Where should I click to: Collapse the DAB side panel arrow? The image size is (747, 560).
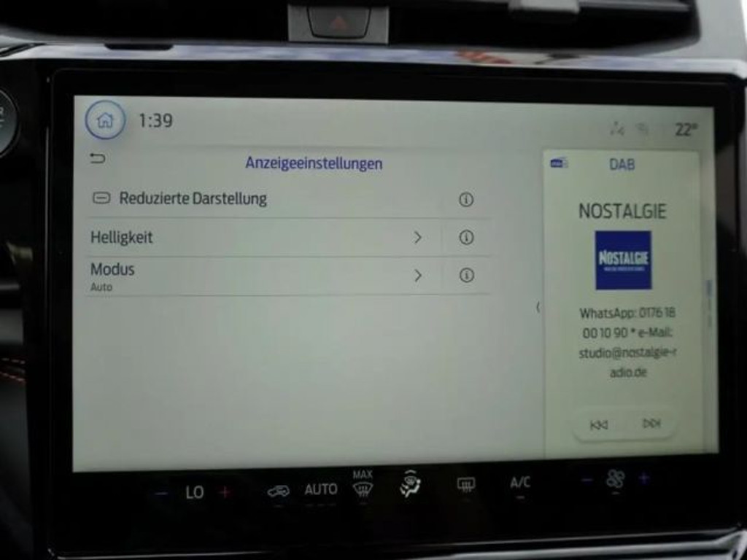(x=538, y=307)
